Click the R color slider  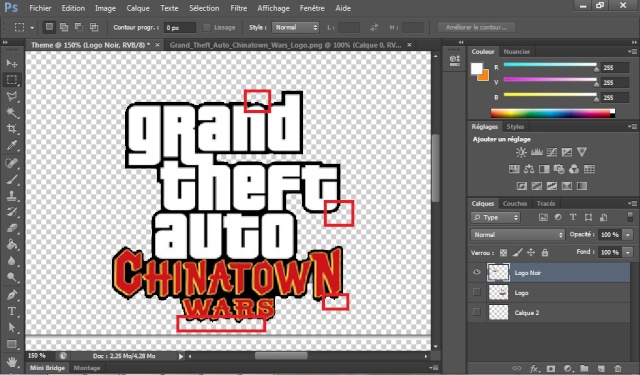(x=550, y=65)
